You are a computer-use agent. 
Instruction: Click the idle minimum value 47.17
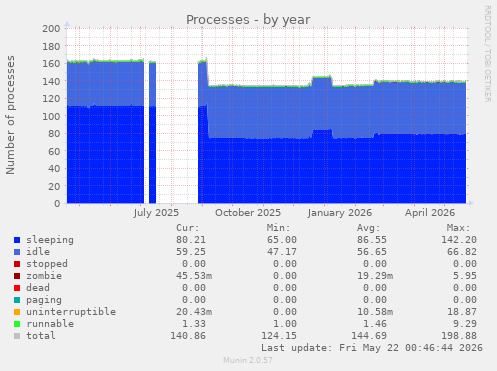tap(282, 252)
